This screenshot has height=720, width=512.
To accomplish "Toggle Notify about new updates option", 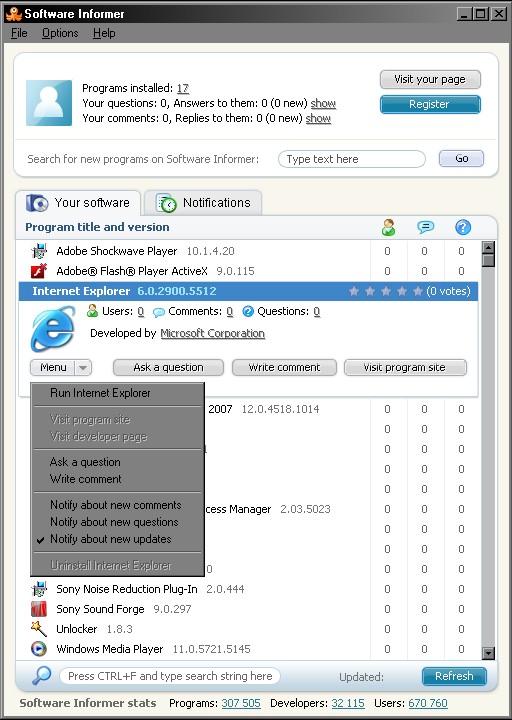I will tap(111, 539).
